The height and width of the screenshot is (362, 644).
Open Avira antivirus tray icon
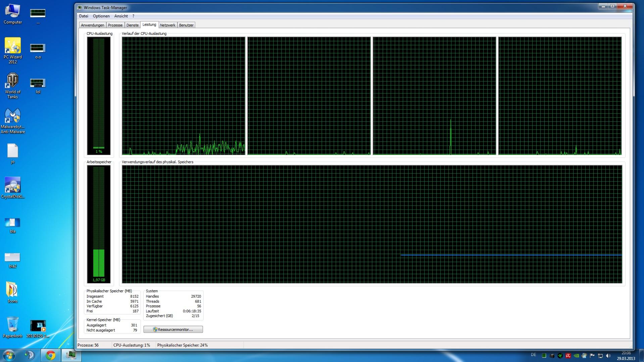(x=568, y=356)
